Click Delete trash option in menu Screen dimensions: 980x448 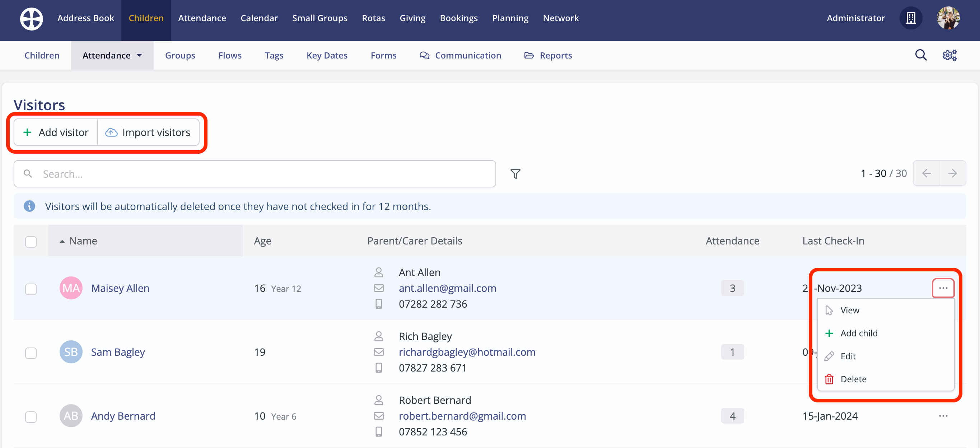click(x=853, y=379)
